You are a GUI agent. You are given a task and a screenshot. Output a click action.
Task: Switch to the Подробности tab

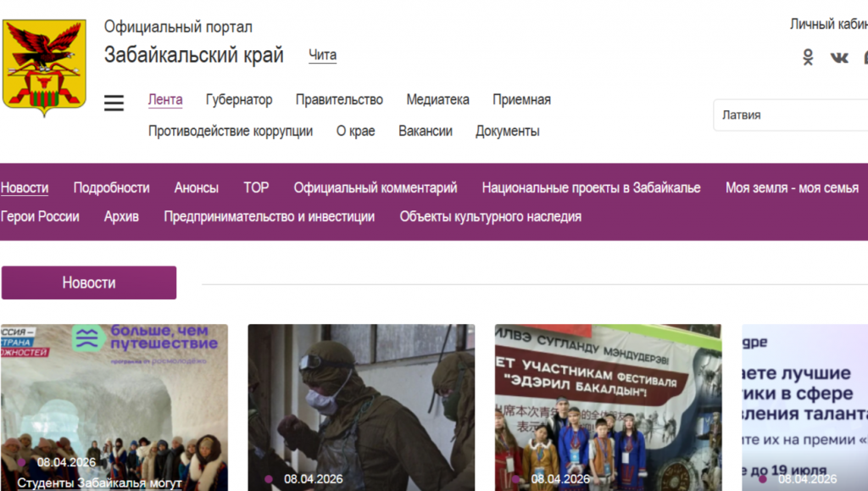point(111,188)
